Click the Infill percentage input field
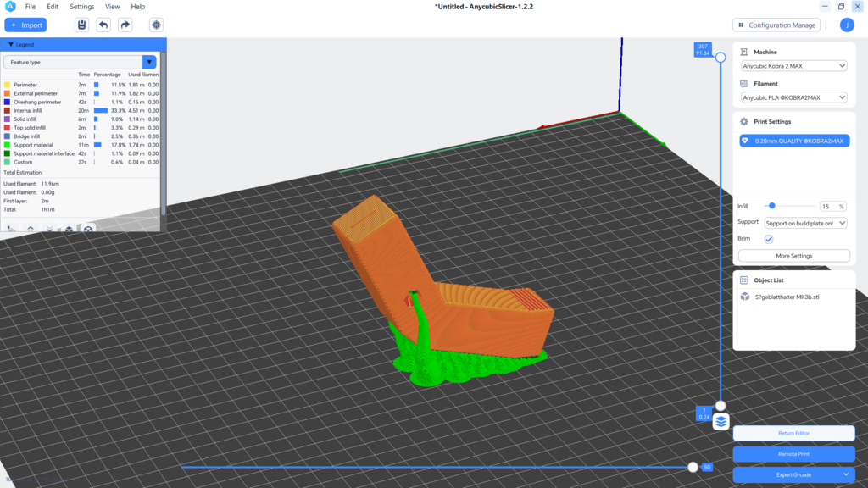The width and height of the screenshot is (868, 488). coord(828,206)
